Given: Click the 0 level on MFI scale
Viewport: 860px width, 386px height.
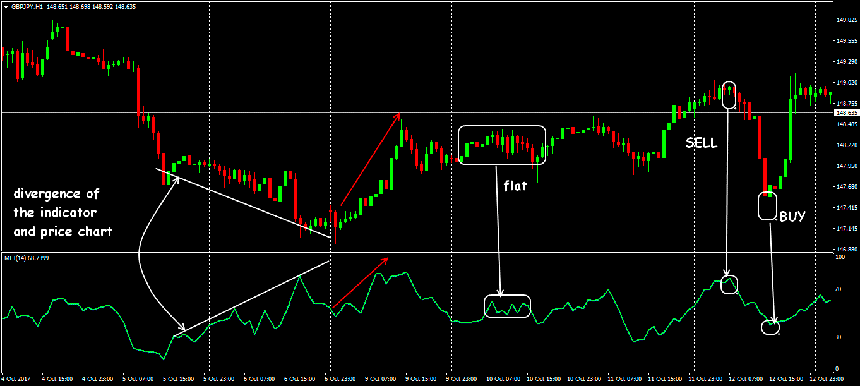Looking at the screenshot, I should 837,368.
